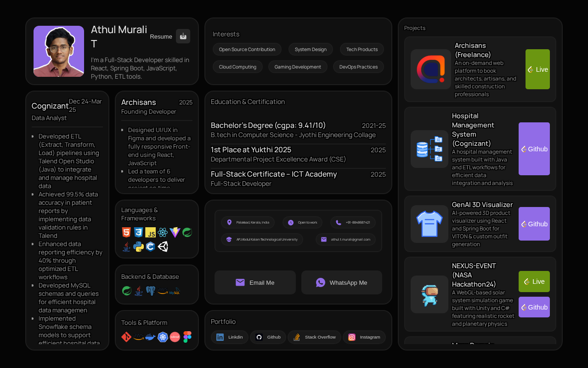
Task: Select the Tech Products interest chip
Action: pos(362,49)
